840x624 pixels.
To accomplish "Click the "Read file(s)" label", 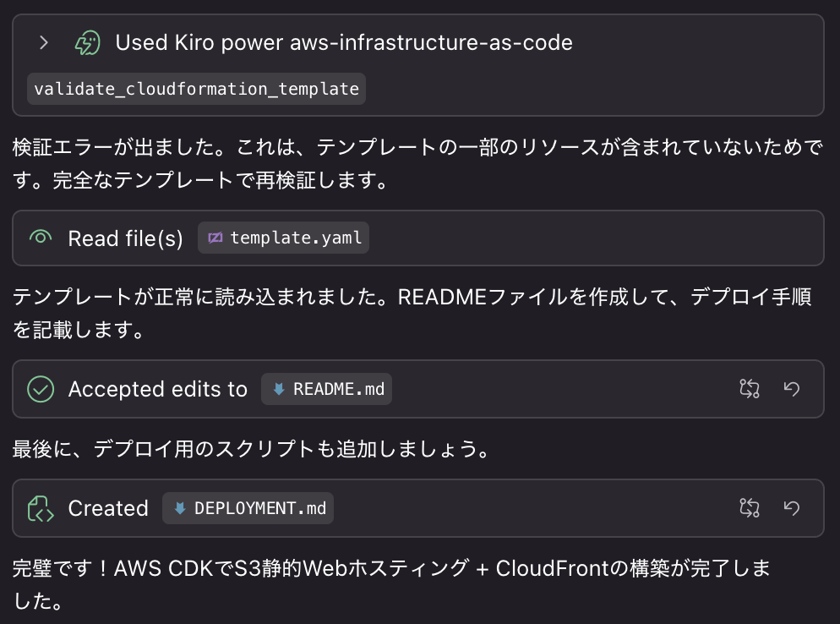I will pyautogui.click(x=125, y=238).
